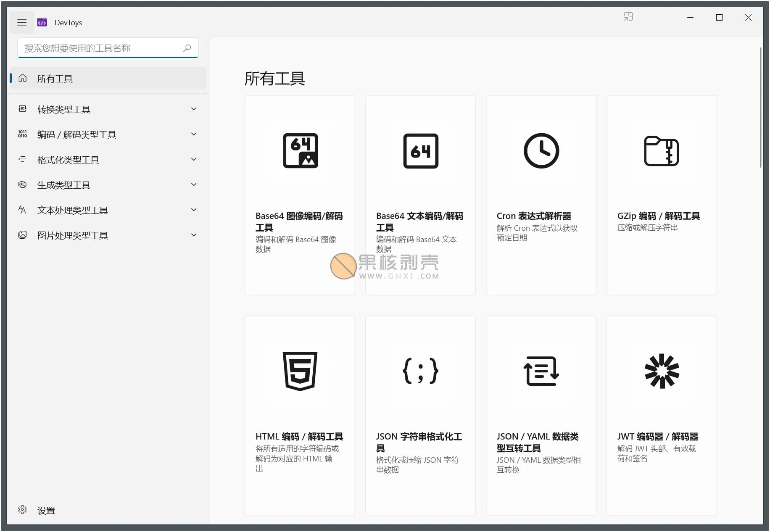Select 所有工具 in the sidebar
The height and width of the screenshot is (532, 770).
coord(108,78)
